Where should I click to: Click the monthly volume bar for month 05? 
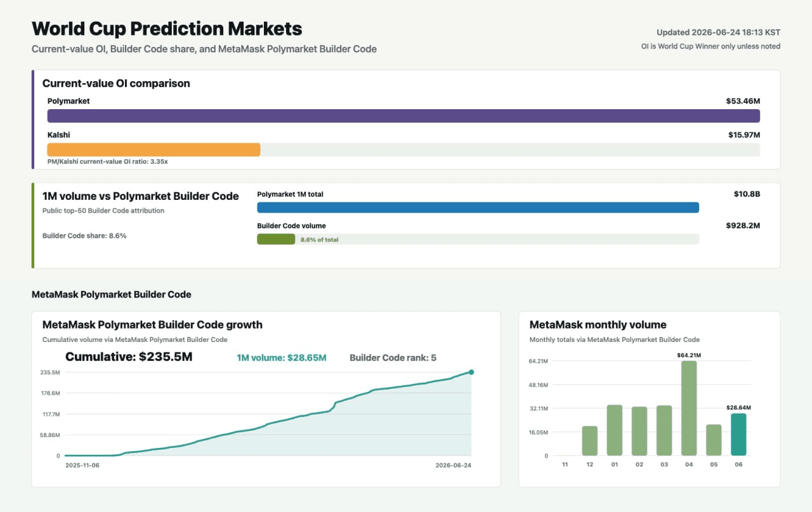coord(714,440)
